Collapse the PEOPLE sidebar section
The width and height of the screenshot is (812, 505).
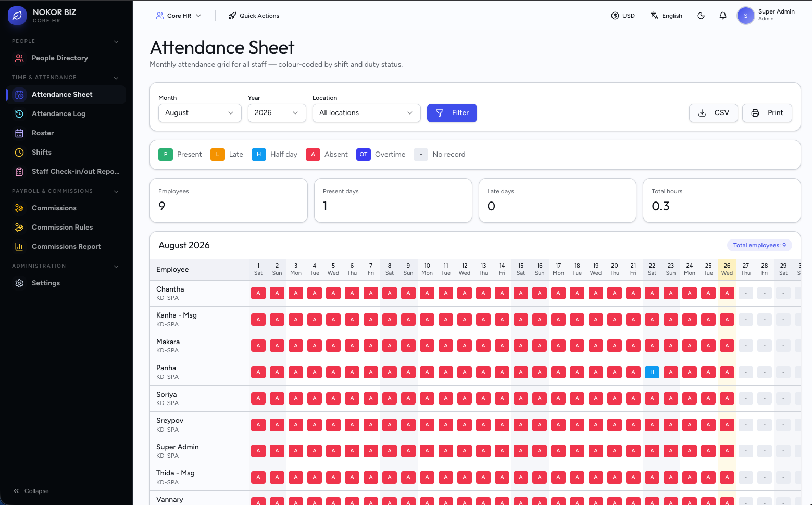pos(116,41)
